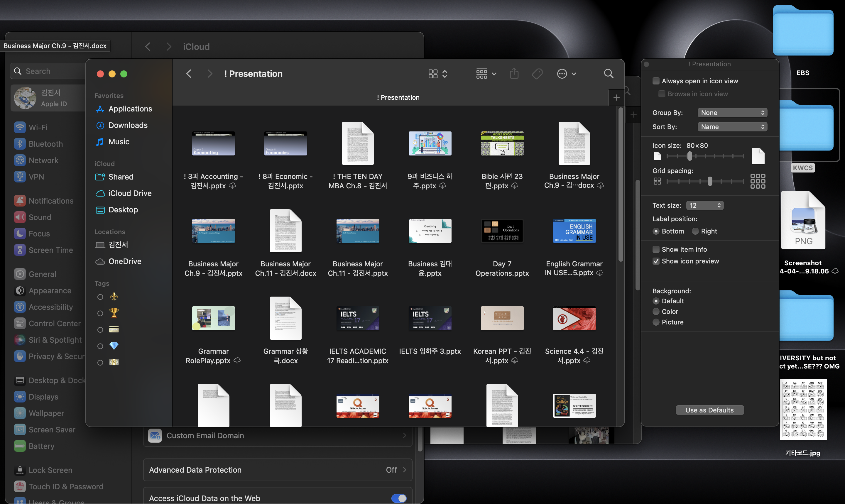This screenshot has height=504, width=845.
Task: Open Applications in Finder sidebar
Action: (x=130, y=109)
